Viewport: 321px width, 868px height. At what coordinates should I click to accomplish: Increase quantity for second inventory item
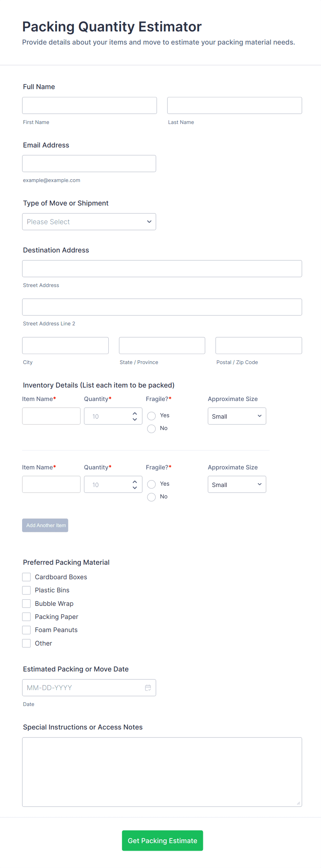(x=135, y=482)
